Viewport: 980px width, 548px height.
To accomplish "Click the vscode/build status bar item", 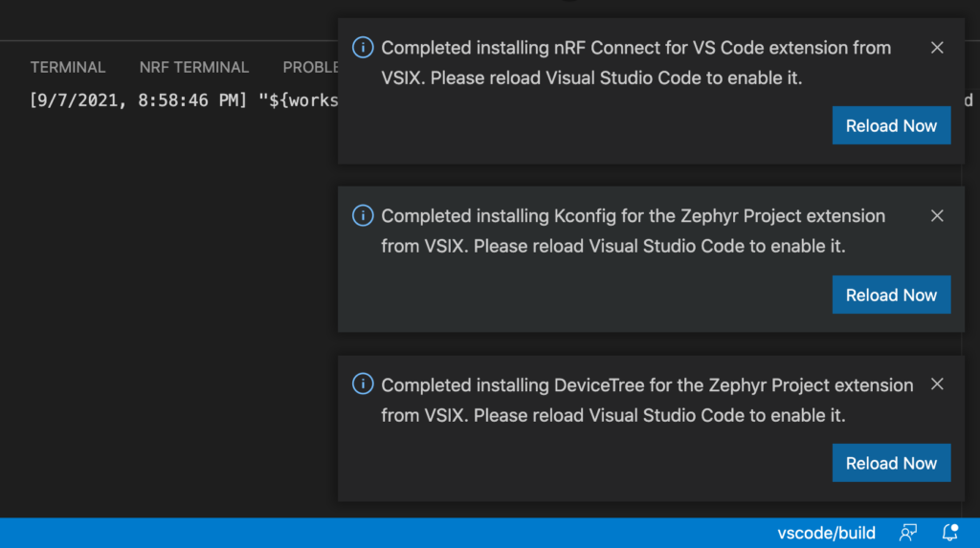I will tap(826, 533).
